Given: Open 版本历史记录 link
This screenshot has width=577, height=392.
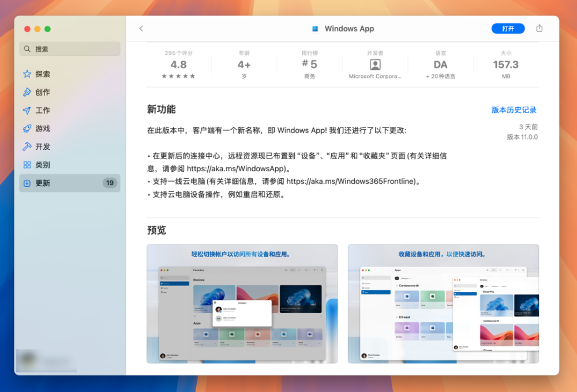Looking at the screenshot, I should click(x=514, y=110).
